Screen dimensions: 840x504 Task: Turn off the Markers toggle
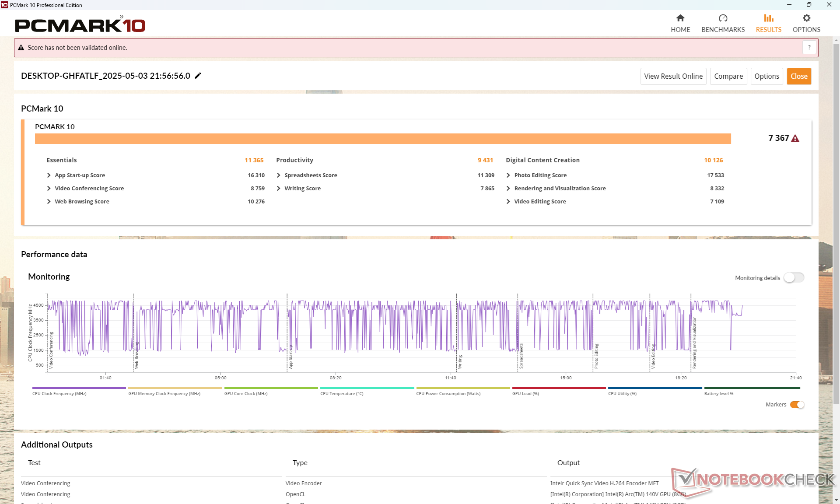click(x=797, y=405)
